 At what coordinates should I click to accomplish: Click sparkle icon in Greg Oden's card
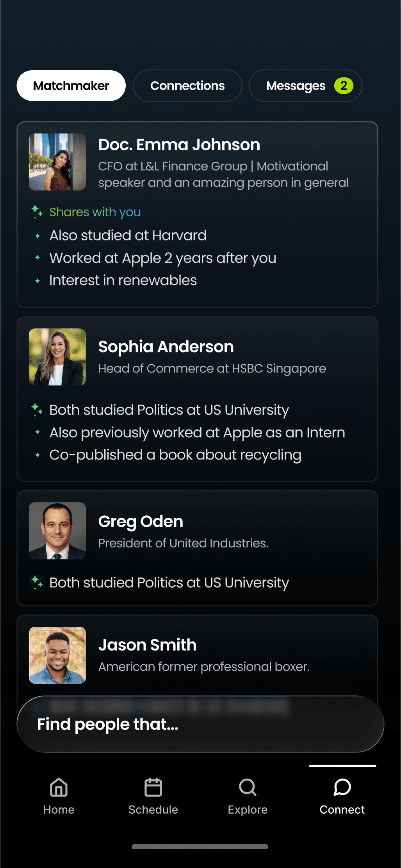37,582
